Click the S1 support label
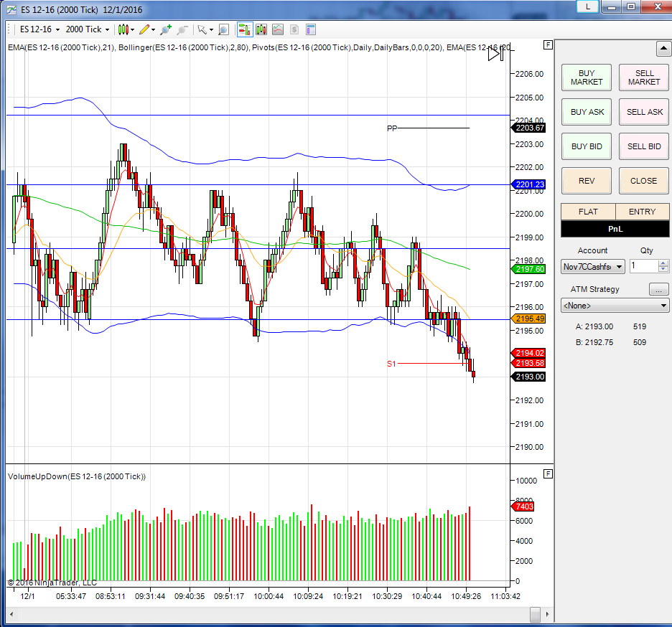672x627 pixels. point(391,364)
